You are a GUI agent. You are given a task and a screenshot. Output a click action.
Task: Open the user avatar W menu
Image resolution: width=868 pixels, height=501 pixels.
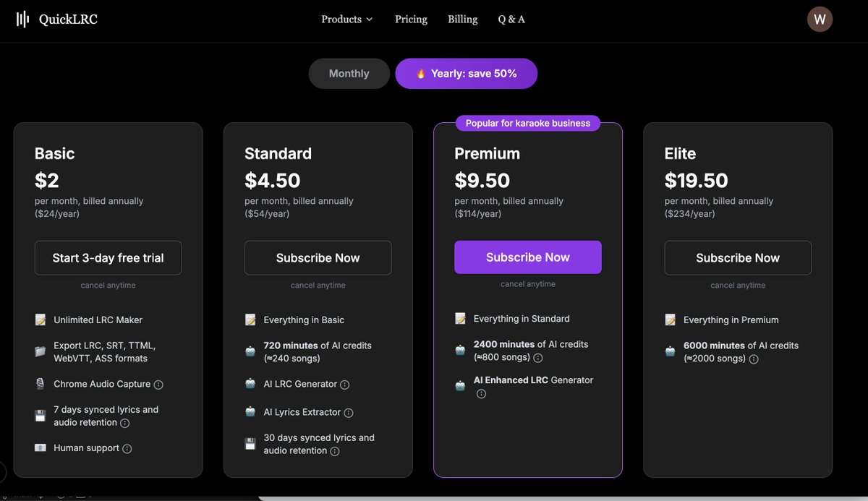tap(820, 20)
